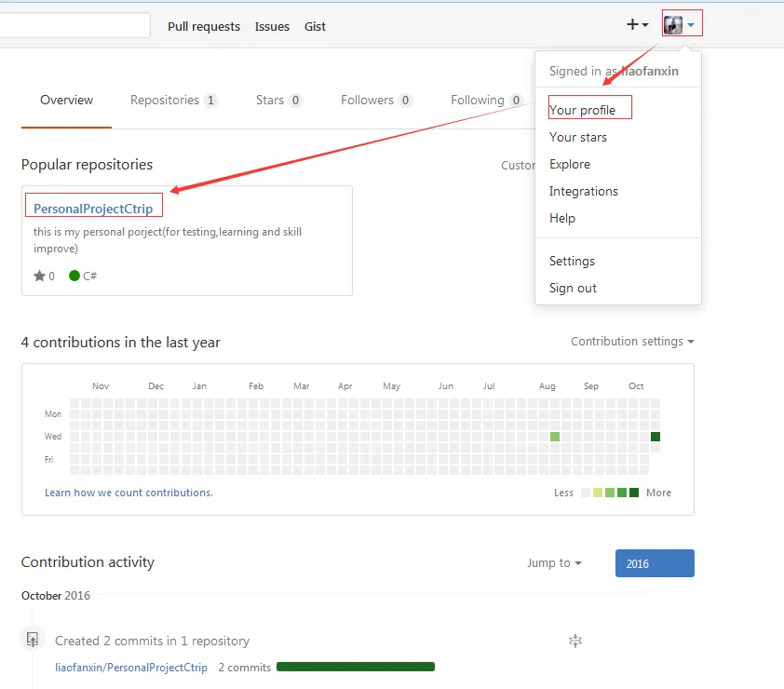Click the dark green October contribution square
Screen dimensions: 784x689
coord(656,437)
